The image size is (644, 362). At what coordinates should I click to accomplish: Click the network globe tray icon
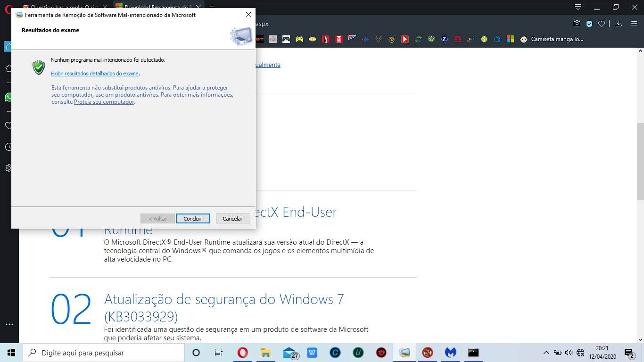[580, 353]
